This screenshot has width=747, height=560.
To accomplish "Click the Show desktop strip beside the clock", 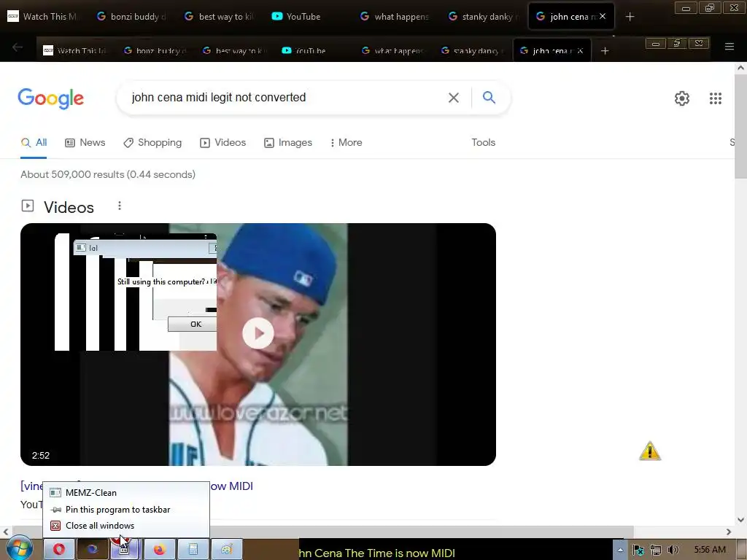I will tap(741, 550).
